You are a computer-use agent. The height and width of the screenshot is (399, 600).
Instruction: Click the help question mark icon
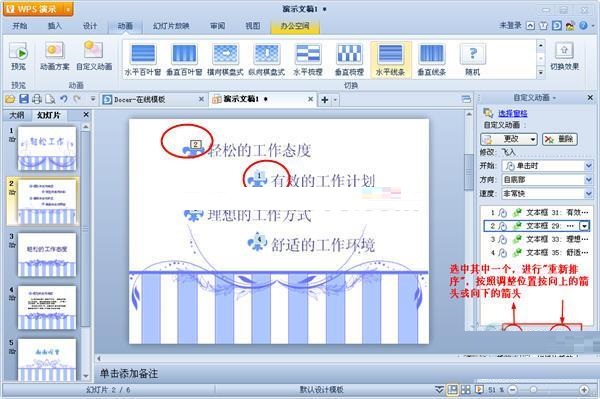click(583, 26)
